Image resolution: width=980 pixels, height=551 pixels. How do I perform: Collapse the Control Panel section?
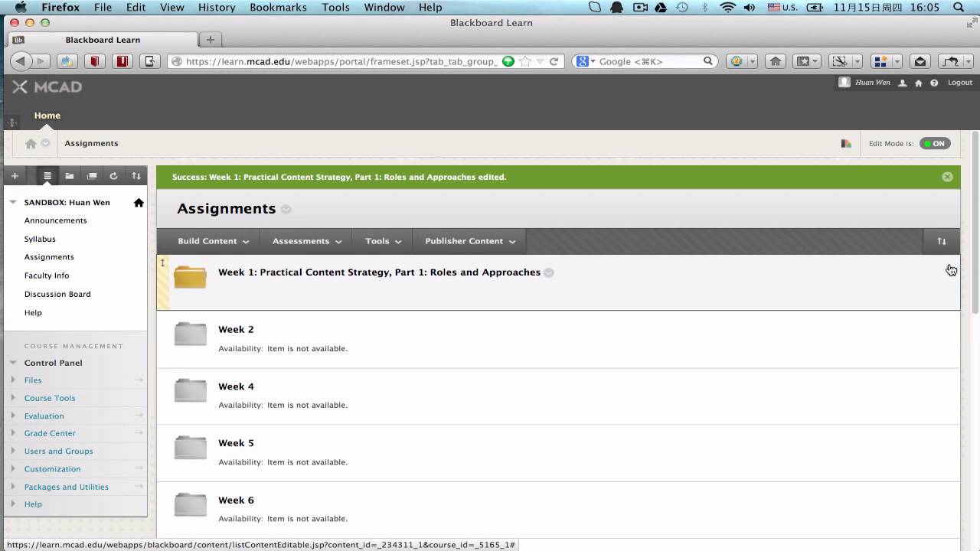click(x=13, y=363)
